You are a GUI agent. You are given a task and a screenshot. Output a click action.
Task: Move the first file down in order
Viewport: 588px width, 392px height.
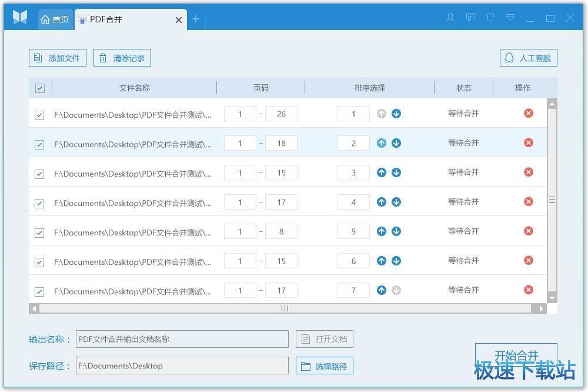[x=396, y=114]
